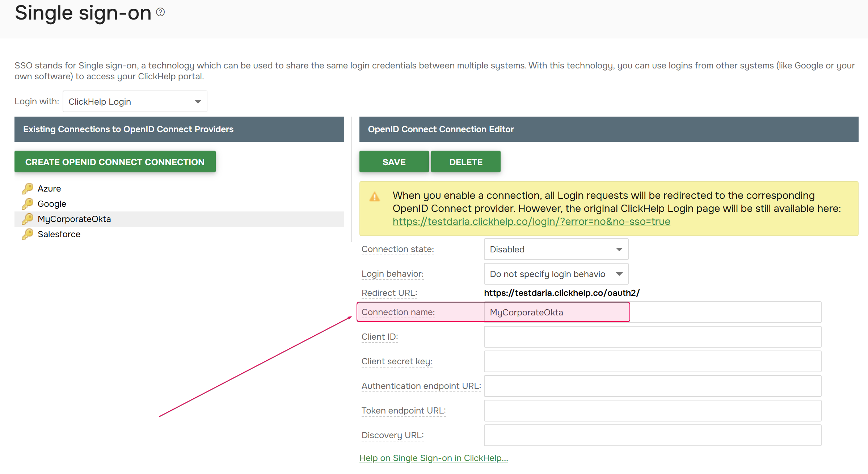868x474 pixels.
Task: Click CREATE OPENID CONNECT CONNECTION
Action: [x=115, y=162]
